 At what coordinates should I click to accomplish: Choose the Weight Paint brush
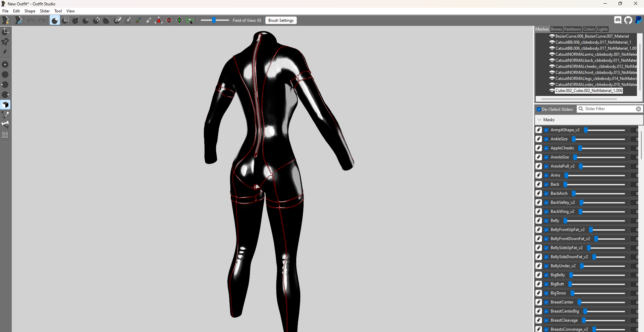[128, 20]
